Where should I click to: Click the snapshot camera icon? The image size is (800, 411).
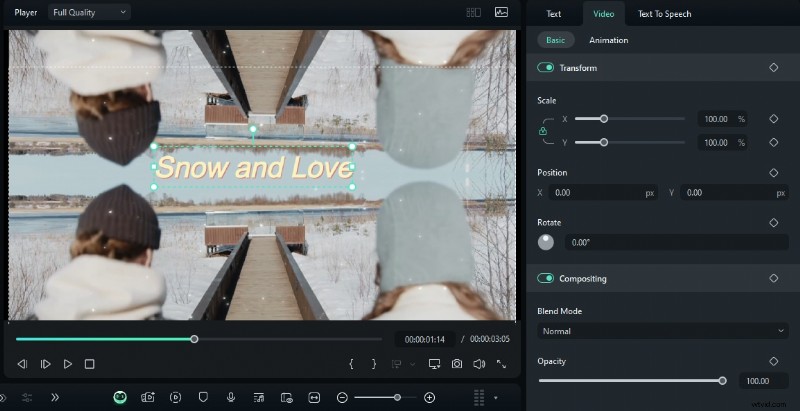point(457,364)
